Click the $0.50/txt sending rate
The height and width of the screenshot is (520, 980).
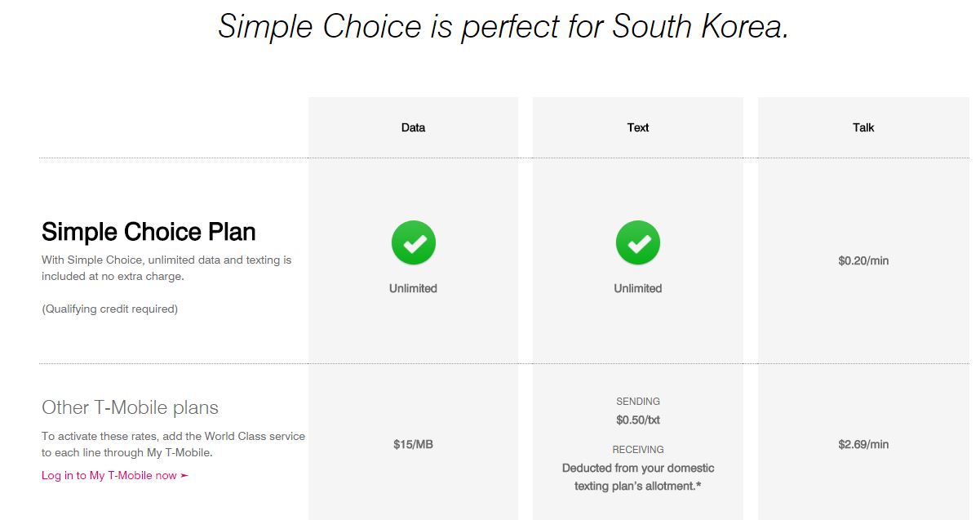click(638, 420)
